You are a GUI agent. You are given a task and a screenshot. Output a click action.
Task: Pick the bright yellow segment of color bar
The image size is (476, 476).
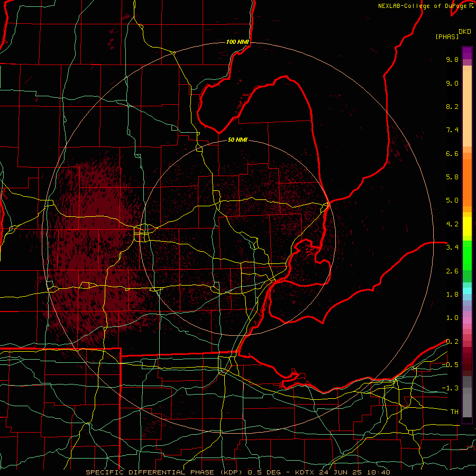coord(467,226)
